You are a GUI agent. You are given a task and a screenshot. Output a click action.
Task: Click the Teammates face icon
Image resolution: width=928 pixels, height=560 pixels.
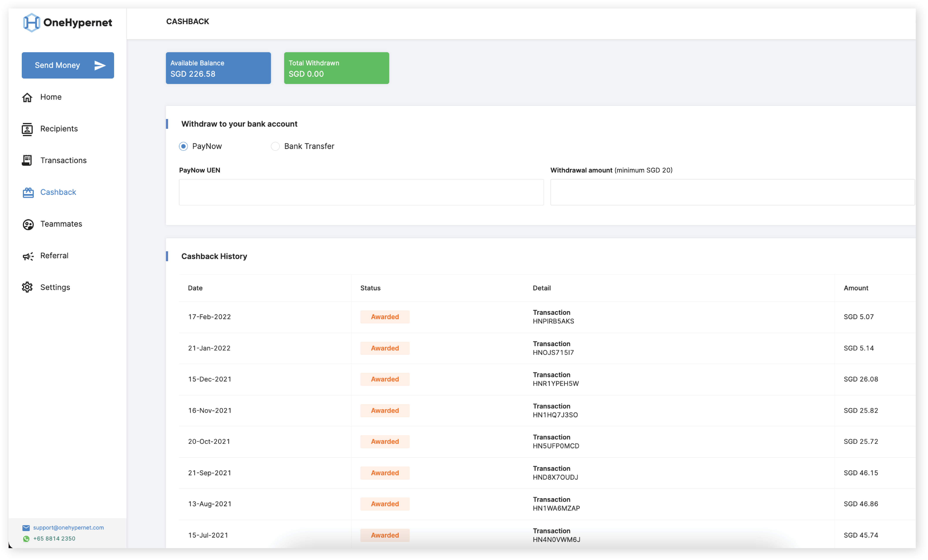pos(28,225)
